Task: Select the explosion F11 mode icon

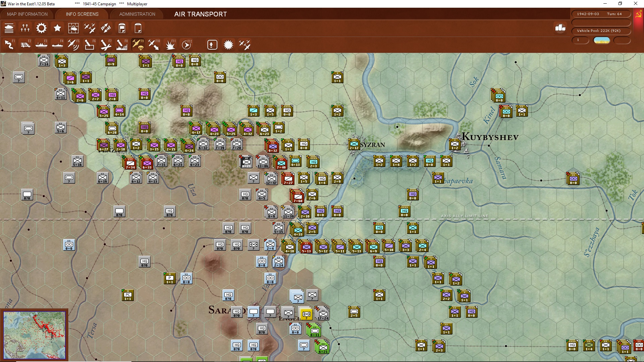Action: click(x=170, y=45)
